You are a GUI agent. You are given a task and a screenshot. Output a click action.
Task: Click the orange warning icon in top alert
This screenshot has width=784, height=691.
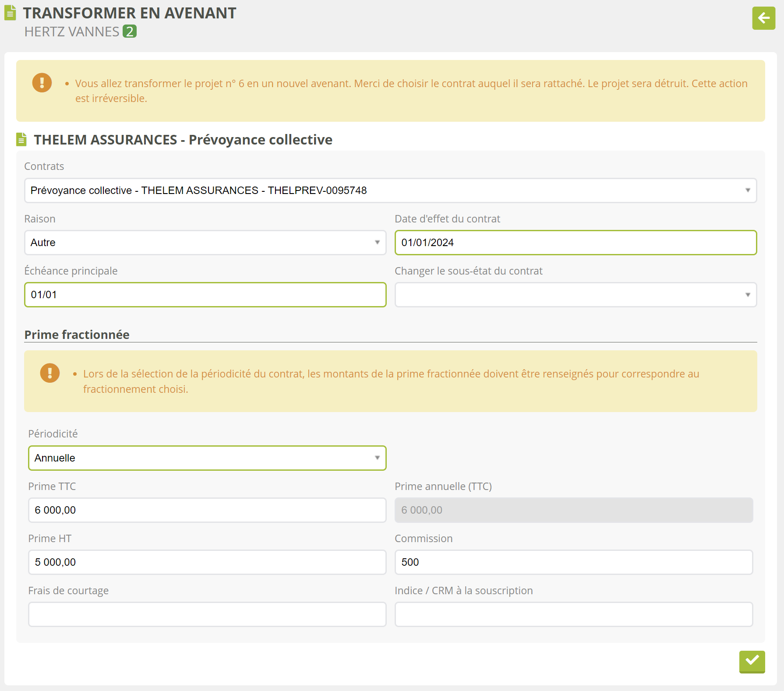[x=42, y=83]
